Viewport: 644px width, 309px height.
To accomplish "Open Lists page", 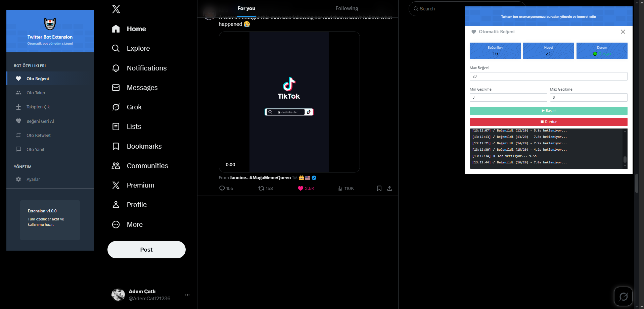I will pyautogui.click(x=127, y=126).
